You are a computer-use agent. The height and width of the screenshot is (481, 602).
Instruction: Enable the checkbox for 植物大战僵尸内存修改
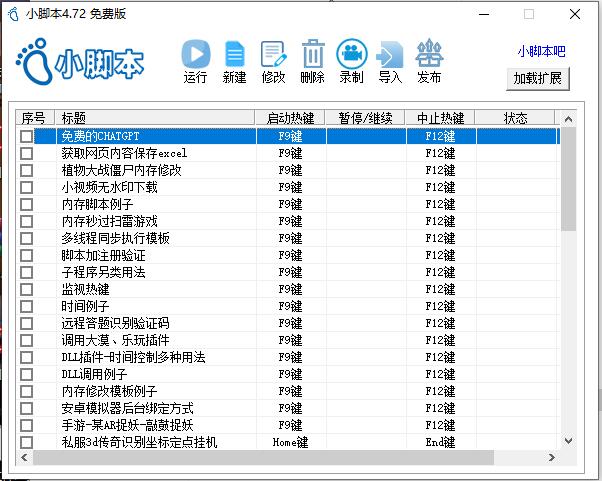[x=27, y=171]
